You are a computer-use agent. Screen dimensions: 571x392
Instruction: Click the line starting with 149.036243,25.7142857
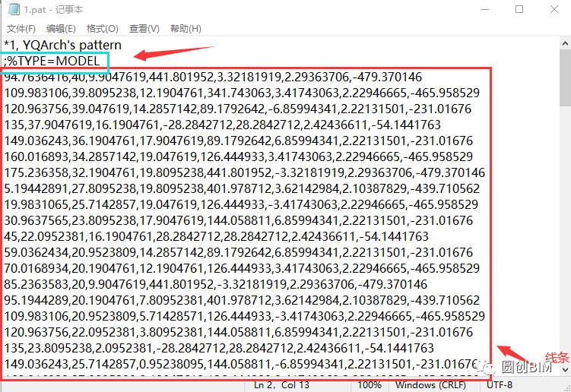pos(241,365)
